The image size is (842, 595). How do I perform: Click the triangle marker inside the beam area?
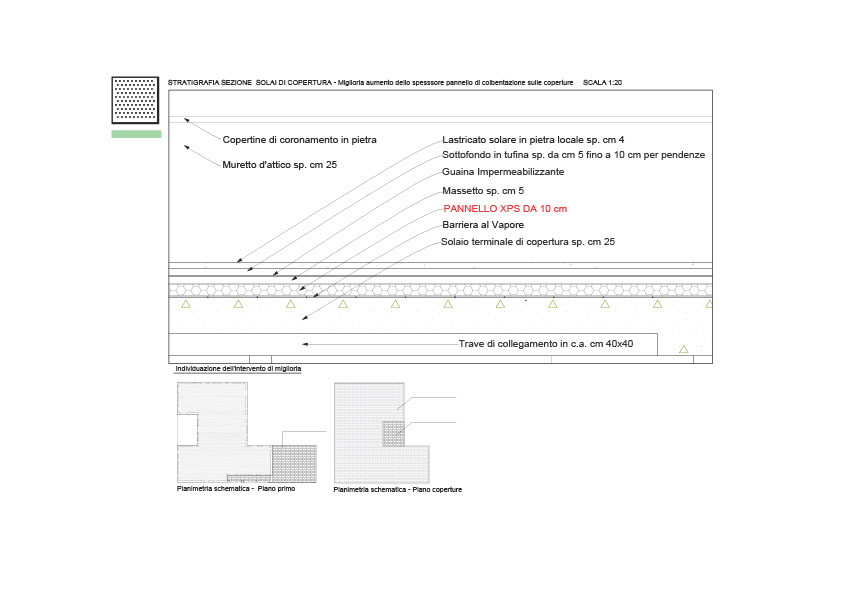pyautogui.click(x=684, y=349)
